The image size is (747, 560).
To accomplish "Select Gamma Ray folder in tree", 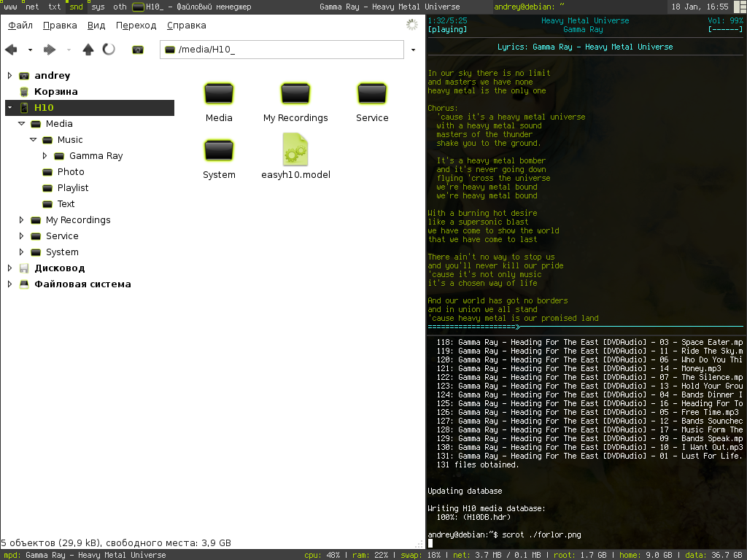I will (x=96, y=156).
